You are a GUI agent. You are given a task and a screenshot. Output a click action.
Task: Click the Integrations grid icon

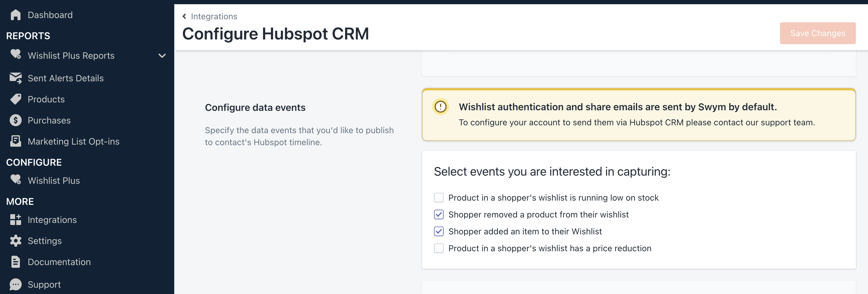pyautogui.click(x=15, y=220)
